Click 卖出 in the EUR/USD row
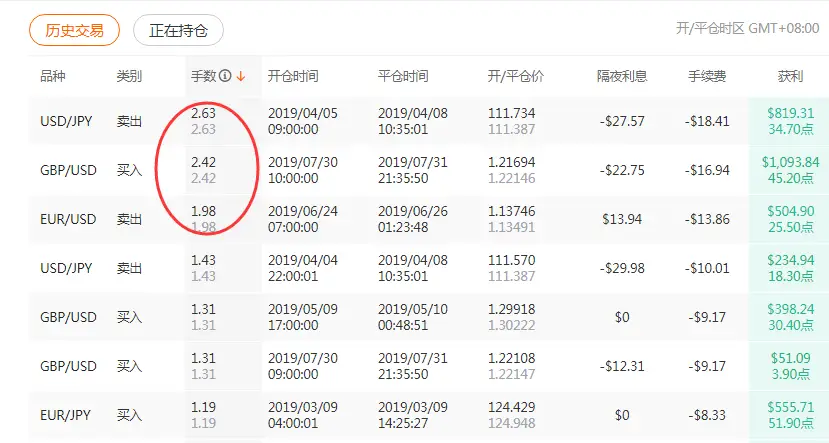829x443 pixels. coord(129,219)
